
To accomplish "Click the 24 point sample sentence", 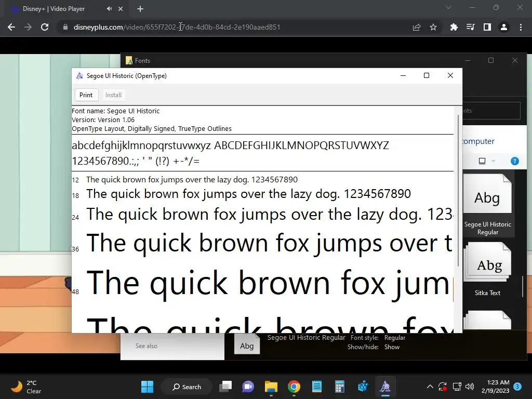I will (x=270, y=215).
